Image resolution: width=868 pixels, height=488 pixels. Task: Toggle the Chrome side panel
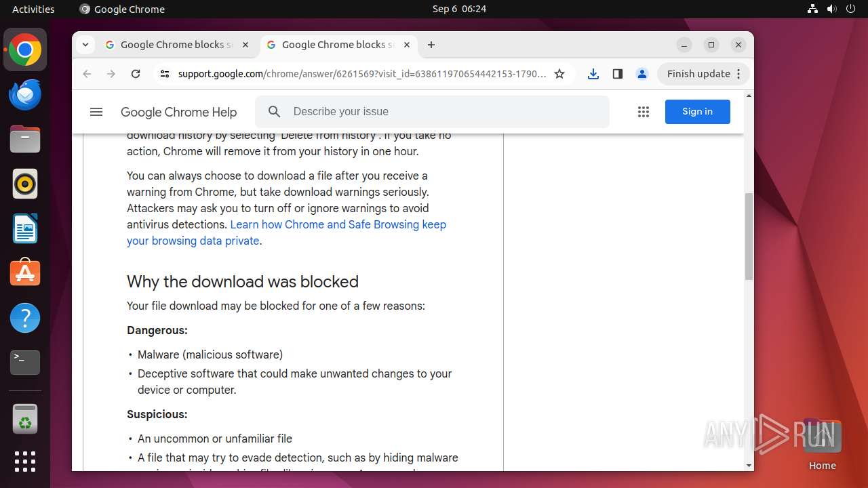[618, 74]
